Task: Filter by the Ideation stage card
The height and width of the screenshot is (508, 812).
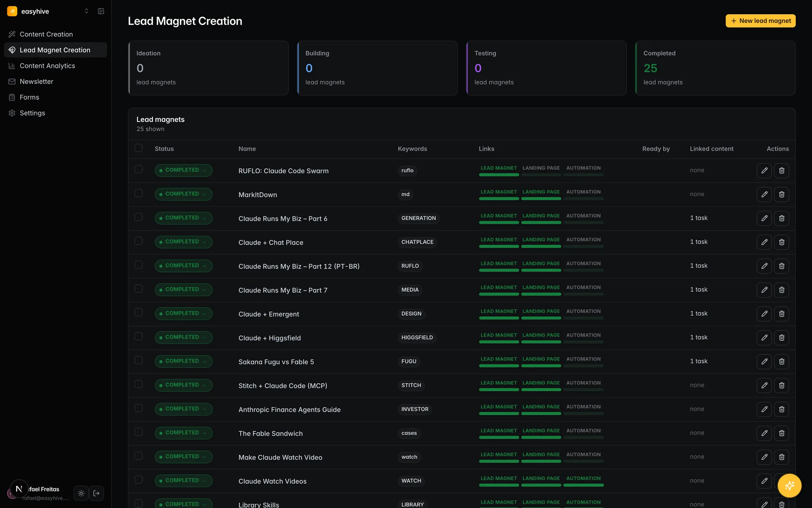Action: tap(208, 68)
